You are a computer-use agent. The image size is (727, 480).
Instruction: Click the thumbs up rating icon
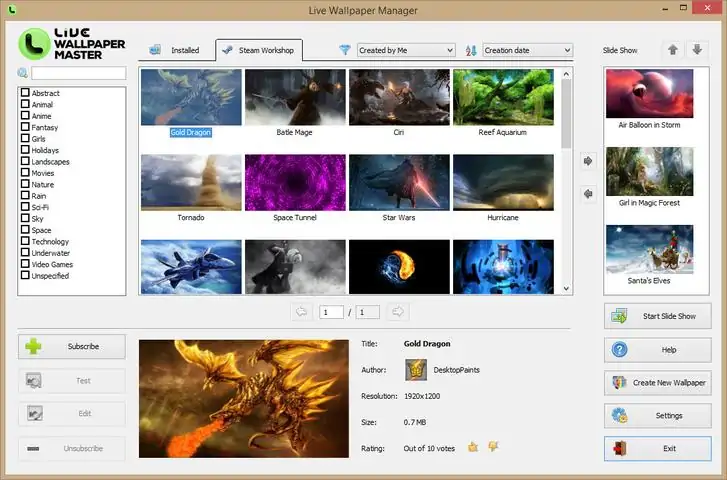coord(473,447)
